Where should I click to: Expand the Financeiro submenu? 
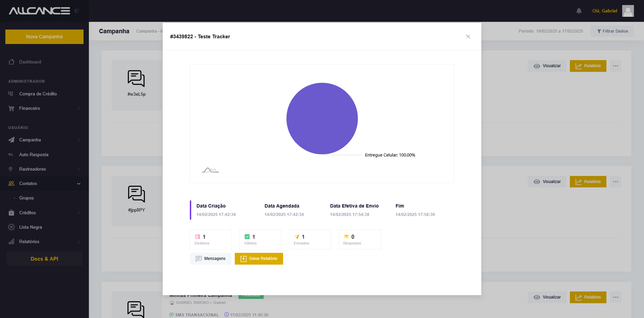(x=44, y=108)
